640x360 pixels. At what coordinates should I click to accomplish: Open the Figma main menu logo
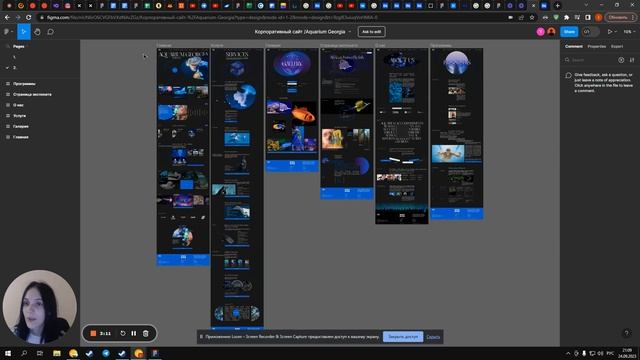pyautogui.click(x=6, y=31)
